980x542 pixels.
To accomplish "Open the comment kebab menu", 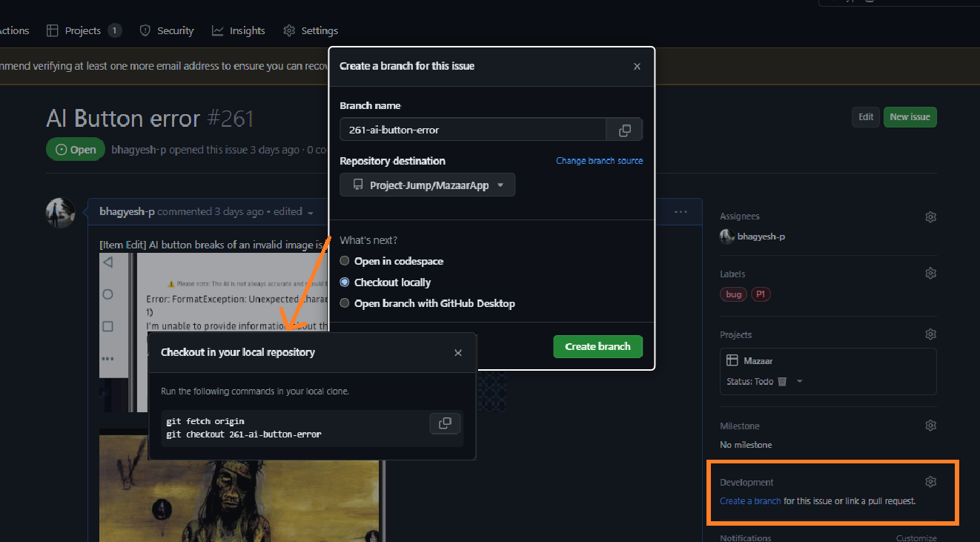I will [x=681, y=211].
